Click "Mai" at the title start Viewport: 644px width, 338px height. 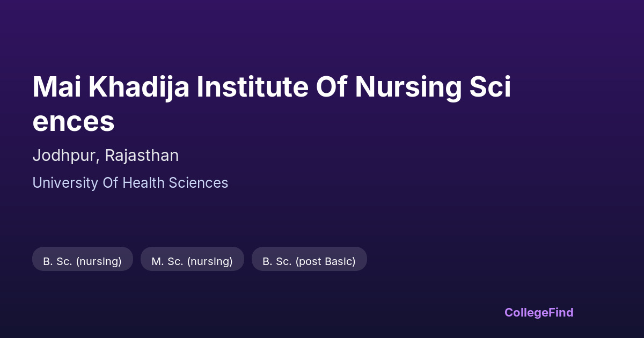point(57,87)
